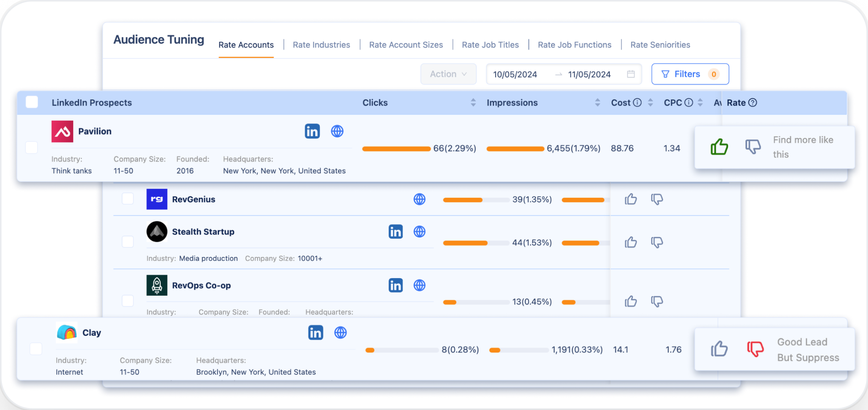Select the Stealth Startup row checkbox

coord(128,241)
